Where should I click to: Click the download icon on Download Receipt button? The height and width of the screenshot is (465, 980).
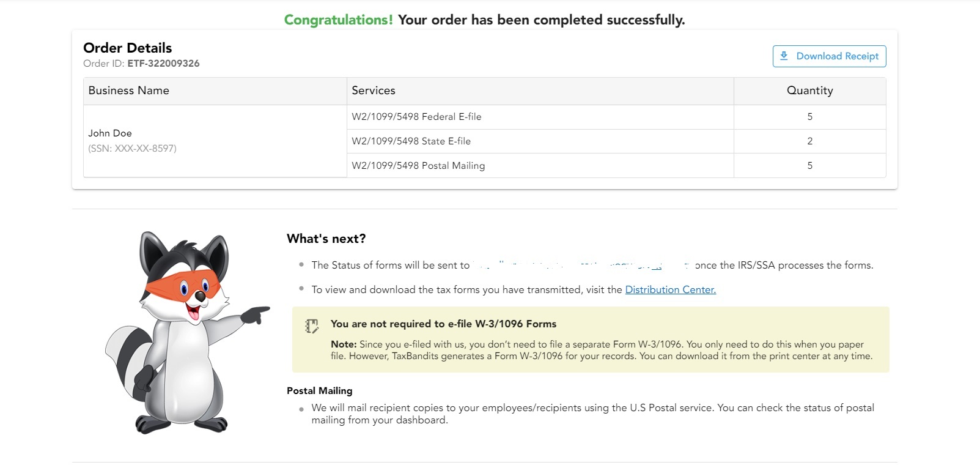(784, 56)
